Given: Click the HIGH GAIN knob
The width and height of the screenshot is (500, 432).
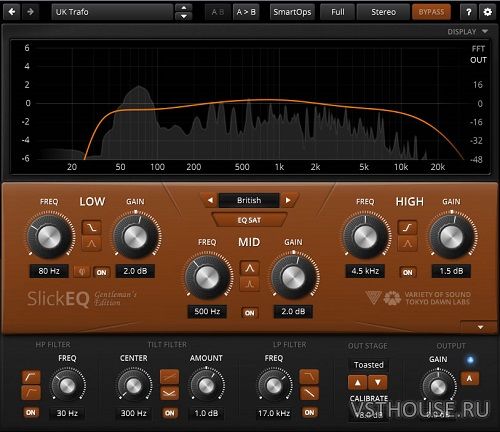Looking at the screenshot, I should pos(451,236).
